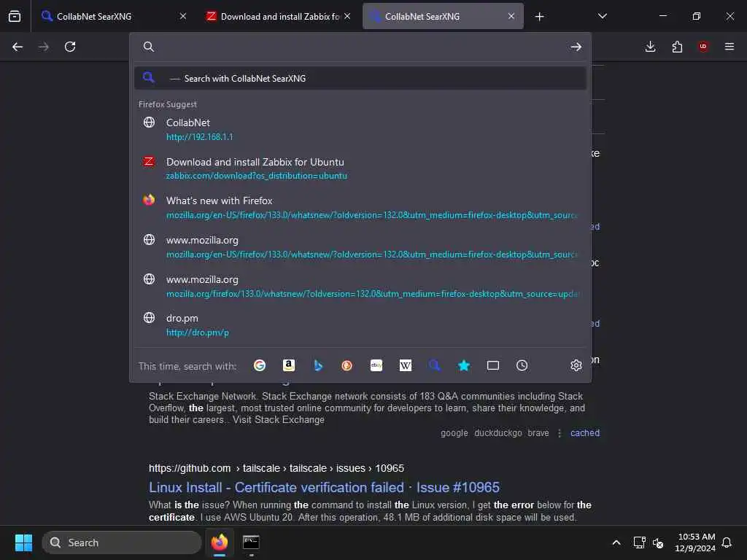Open result options three-dot menu near brave
747x560 pixels.
pos(560,433)
